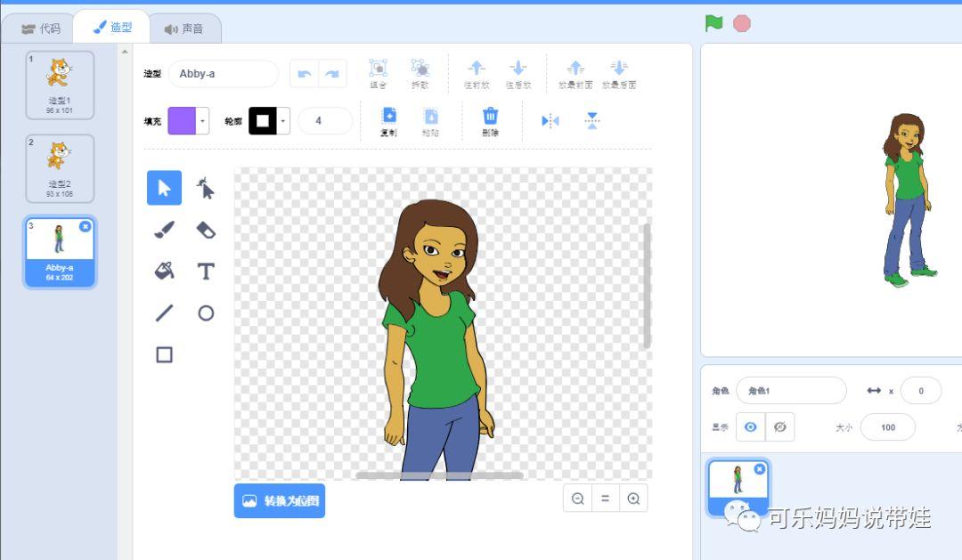
Task: Flip the costume vertically
Action: pos(592,121)
